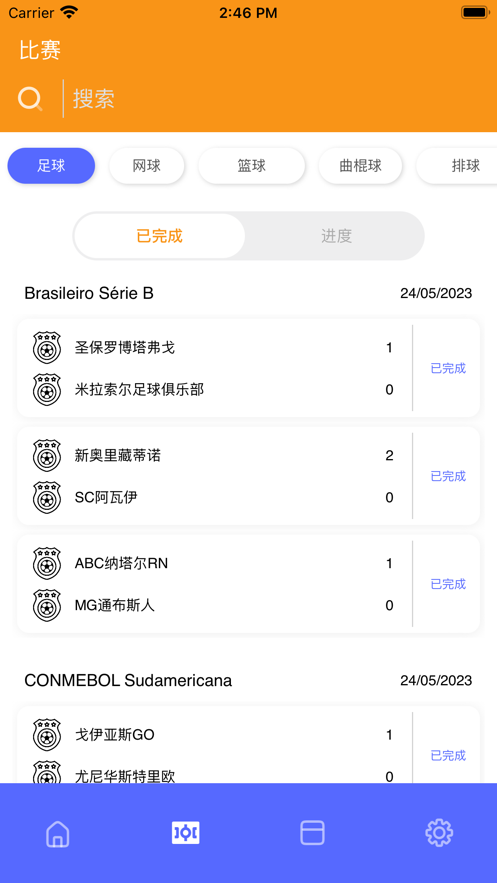This screenshot has height=883, width=497.
Task: Open the calendar card icon
Action: click(312, 833)
